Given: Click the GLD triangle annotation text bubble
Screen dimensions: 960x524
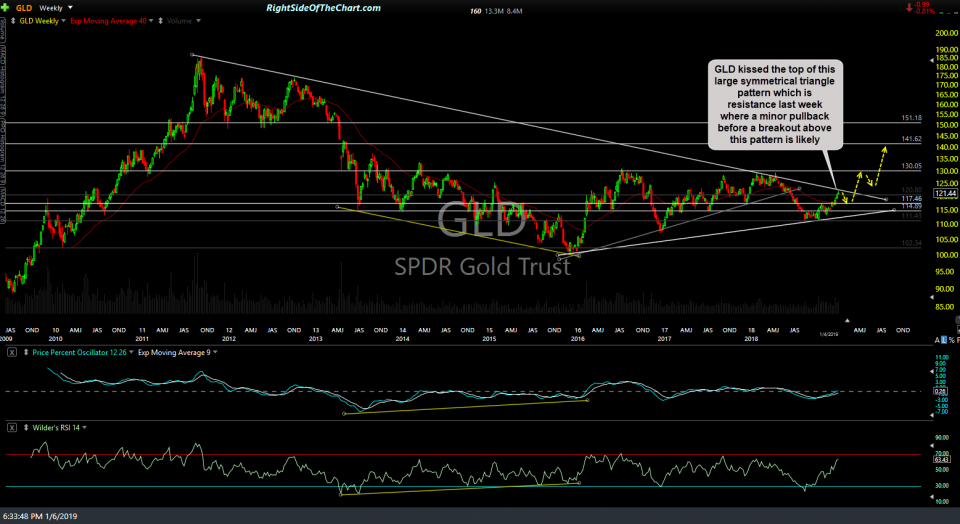Looking at the screenshot, I should [774, 104].
